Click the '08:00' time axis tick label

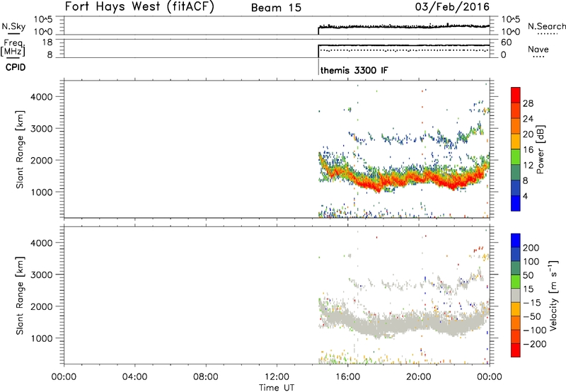[206, 377]
